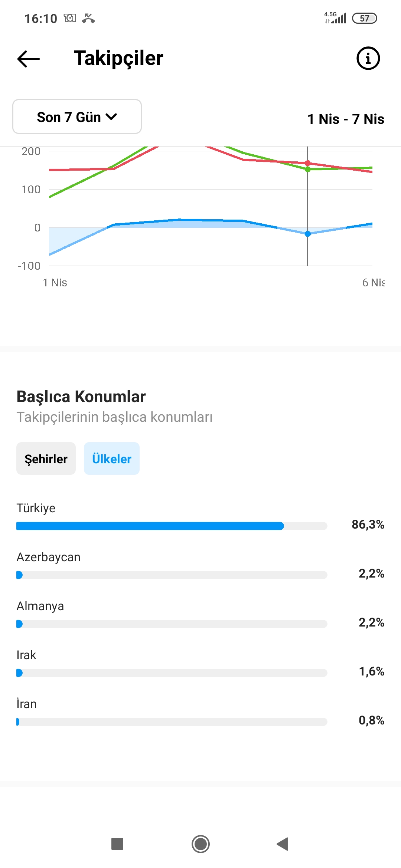Select the Almanya country row

tap(200, 615)
